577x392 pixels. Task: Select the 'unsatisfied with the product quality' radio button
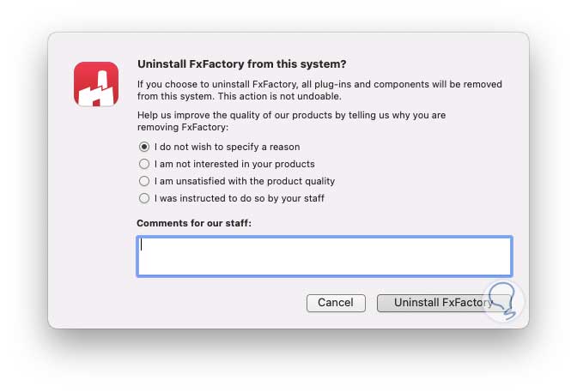(144, 181)
